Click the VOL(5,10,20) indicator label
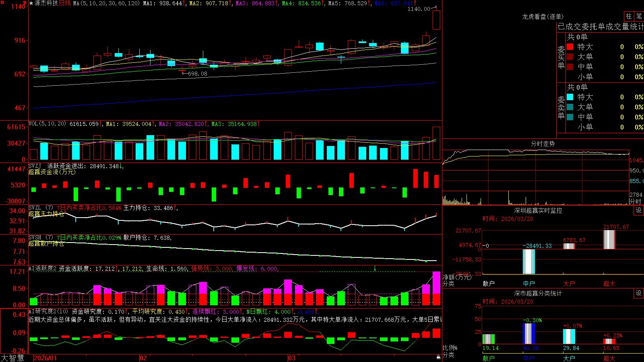 point(47,124)
